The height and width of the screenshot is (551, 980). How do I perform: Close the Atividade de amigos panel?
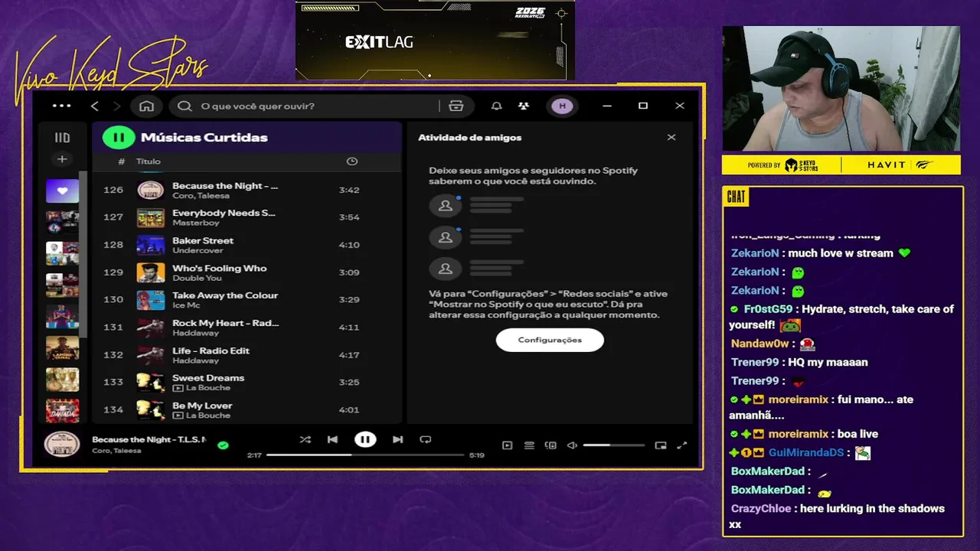pyautogui.click(x=671, y=138)
